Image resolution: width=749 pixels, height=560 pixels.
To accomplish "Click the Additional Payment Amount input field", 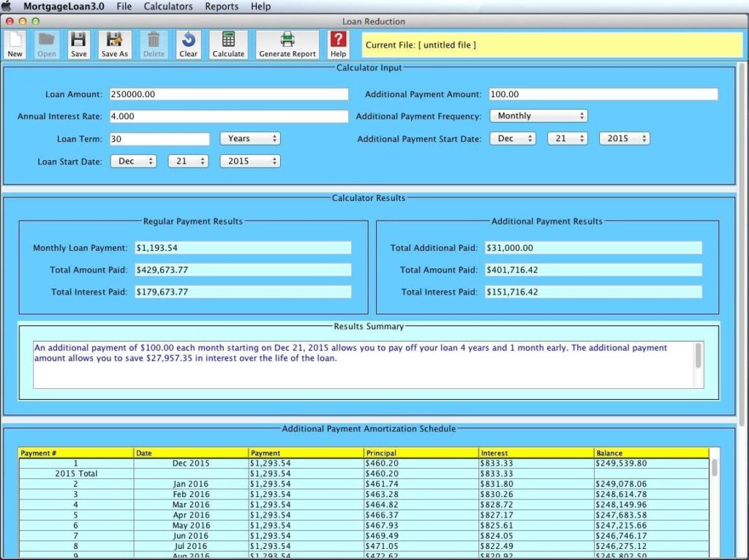I will click(x=603, y=94).
